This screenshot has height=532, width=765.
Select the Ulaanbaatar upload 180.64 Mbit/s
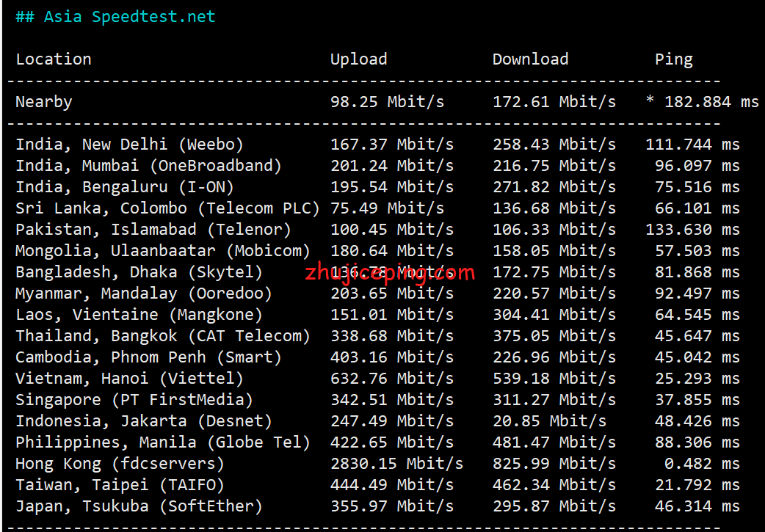tap(392, 251)
